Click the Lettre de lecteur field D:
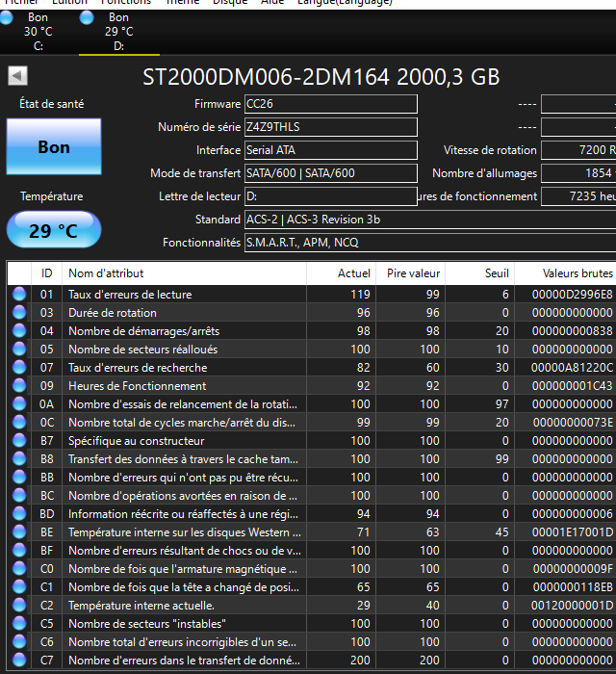This screenshot has width=616, height=674. [331, 196]
